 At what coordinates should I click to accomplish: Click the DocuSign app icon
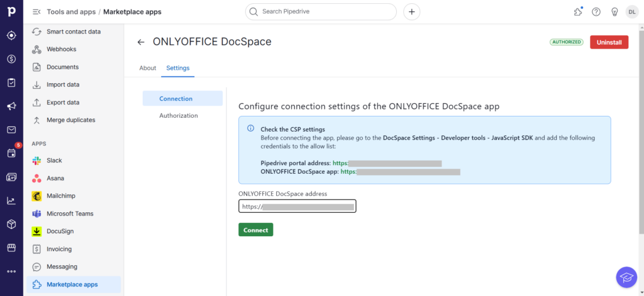36,232
